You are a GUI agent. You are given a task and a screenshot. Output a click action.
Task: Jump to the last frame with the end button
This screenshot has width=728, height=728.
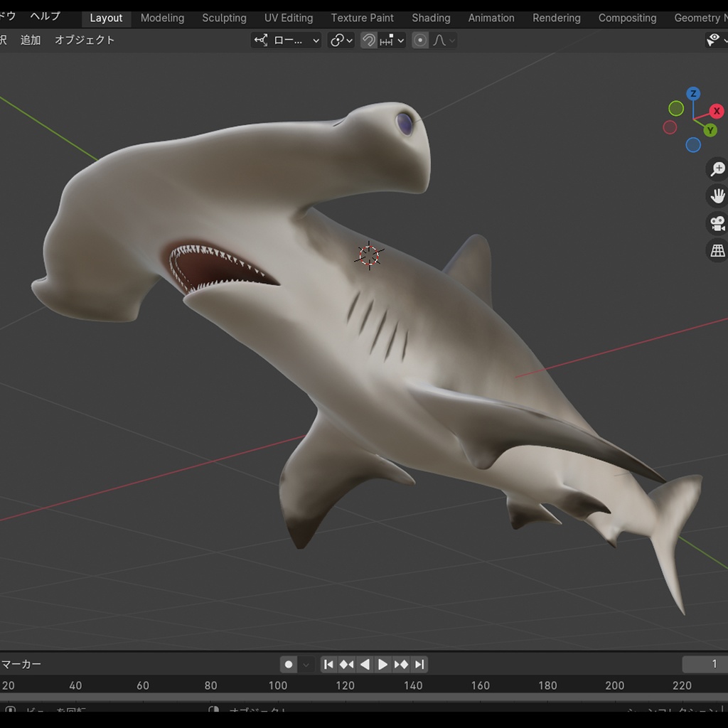tap(419, 664)
